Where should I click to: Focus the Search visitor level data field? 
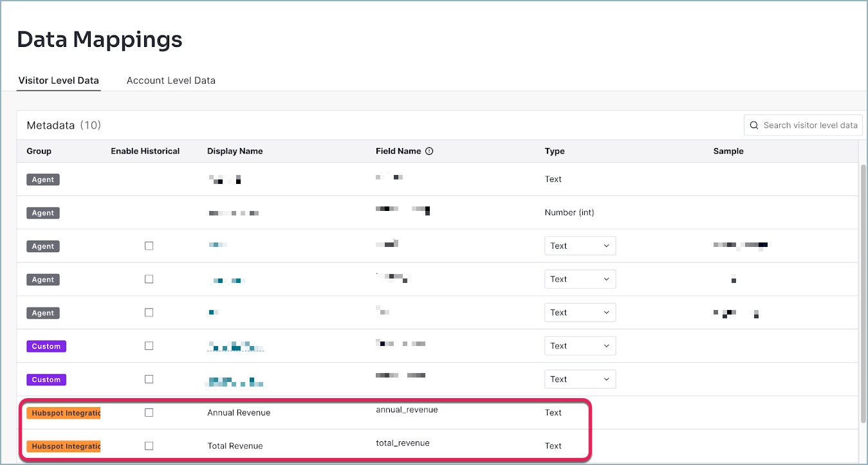click(803, 125)
